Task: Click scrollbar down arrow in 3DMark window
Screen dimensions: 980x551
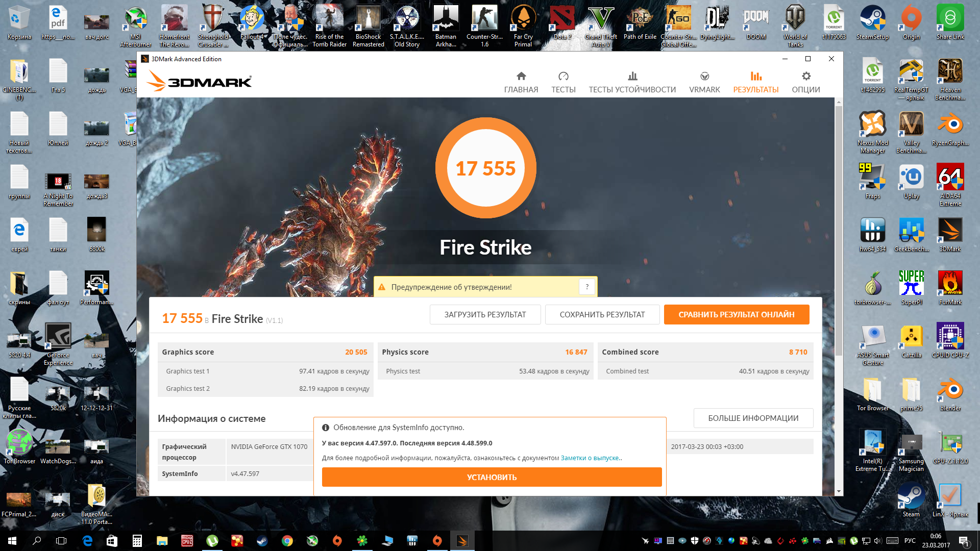Action: tap(839, 491)
